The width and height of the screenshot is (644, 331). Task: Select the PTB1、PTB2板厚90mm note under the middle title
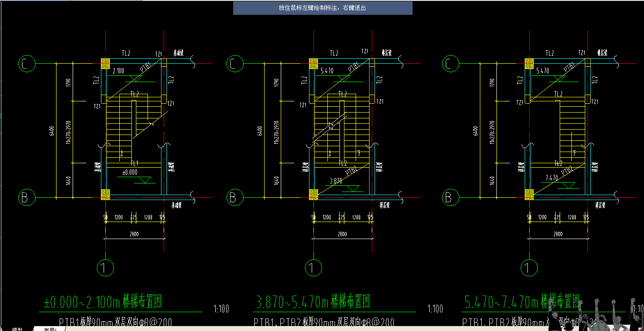click(x=324, y=322)
